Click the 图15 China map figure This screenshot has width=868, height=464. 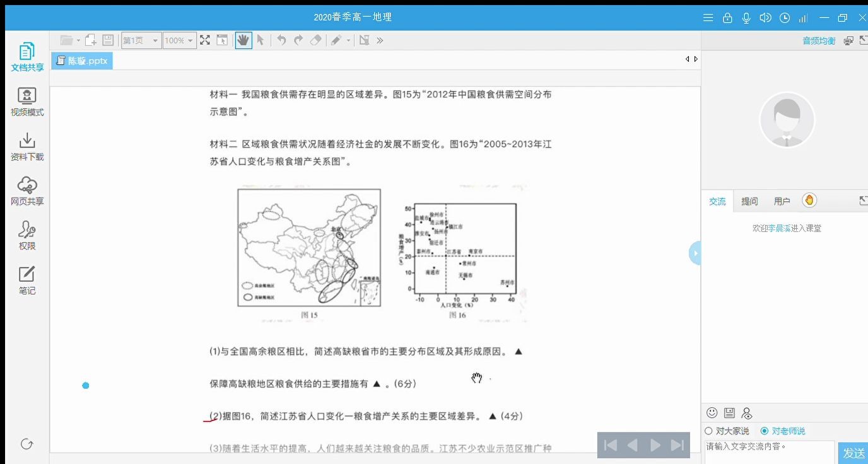309,248
